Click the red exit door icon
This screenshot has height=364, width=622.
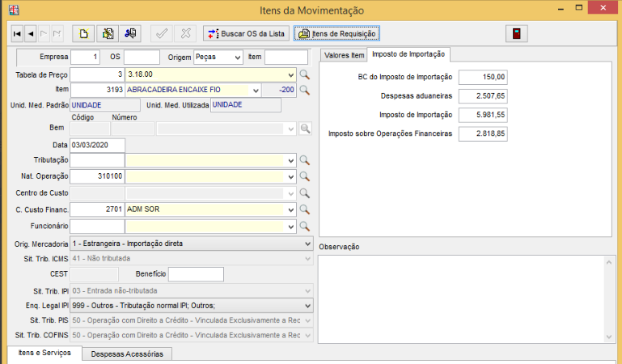click(514, 34)
